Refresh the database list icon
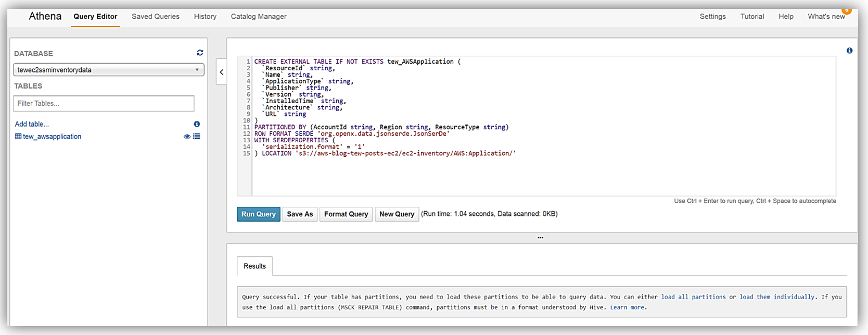 tap(200, 53)
